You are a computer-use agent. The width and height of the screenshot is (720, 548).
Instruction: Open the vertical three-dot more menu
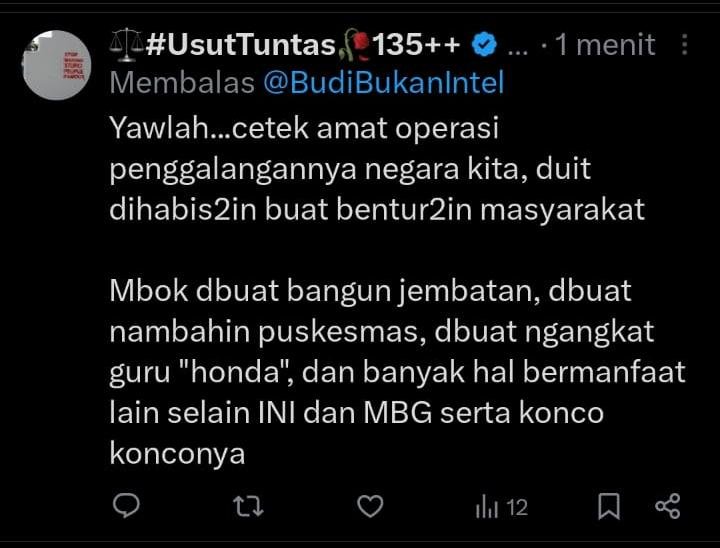click(685, 45)
